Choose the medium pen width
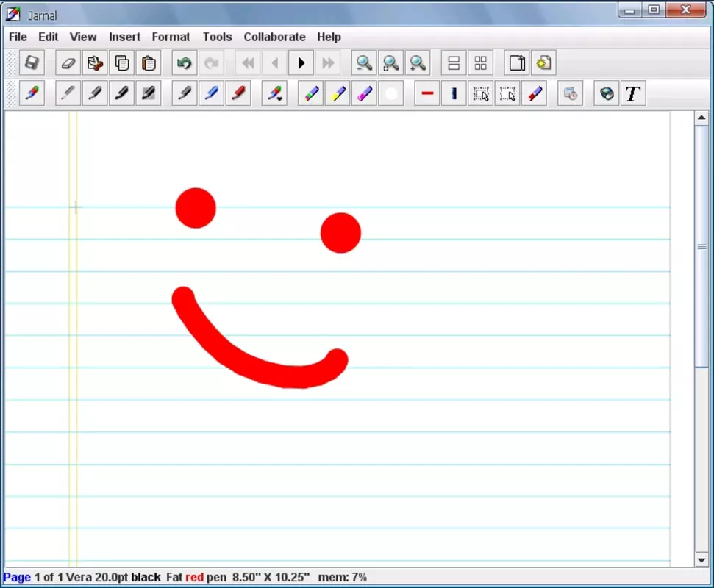 click(x=95, y=93)
